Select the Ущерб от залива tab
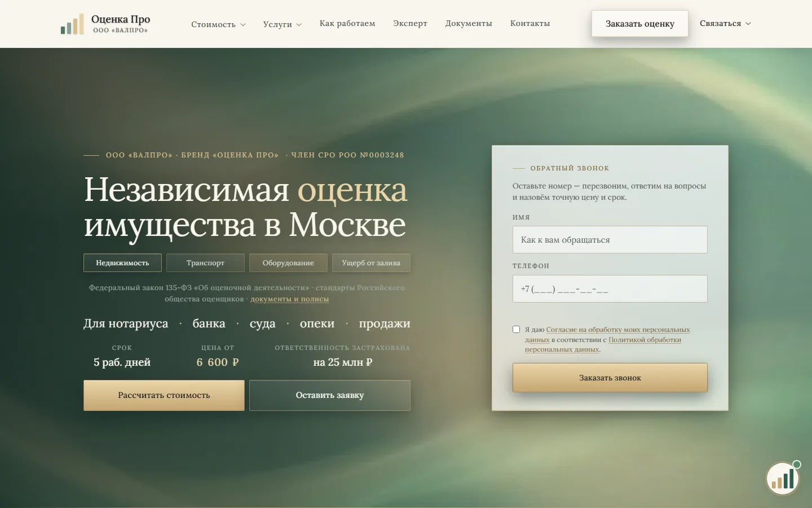 click(x=371, y=263)
